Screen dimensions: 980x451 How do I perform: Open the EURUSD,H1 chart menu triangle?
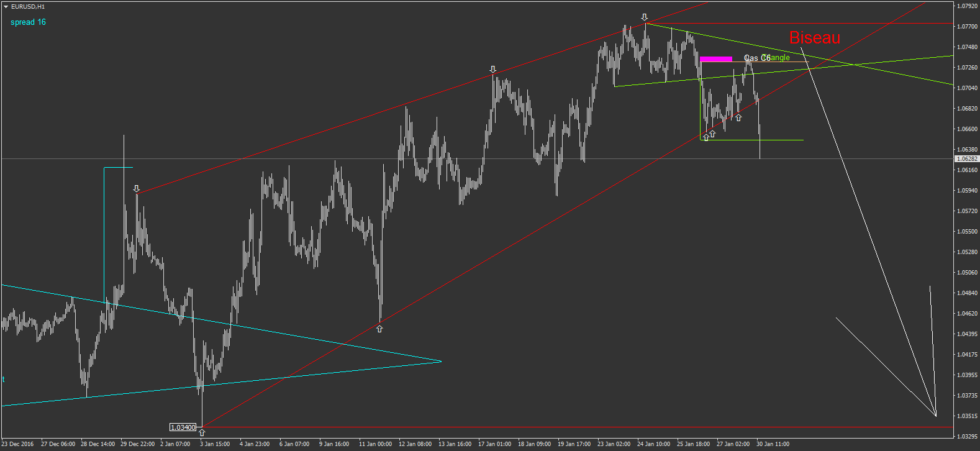6,7
